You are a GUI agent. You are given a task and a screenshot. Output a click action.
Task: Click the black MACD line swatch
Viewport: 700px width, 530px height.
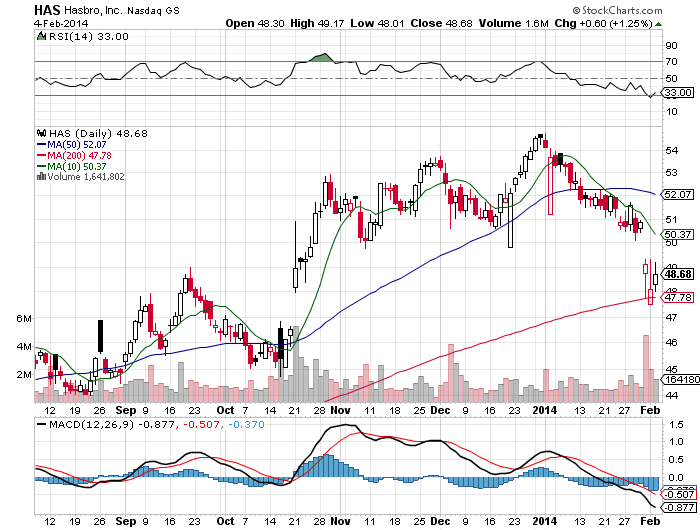(42, 425)
